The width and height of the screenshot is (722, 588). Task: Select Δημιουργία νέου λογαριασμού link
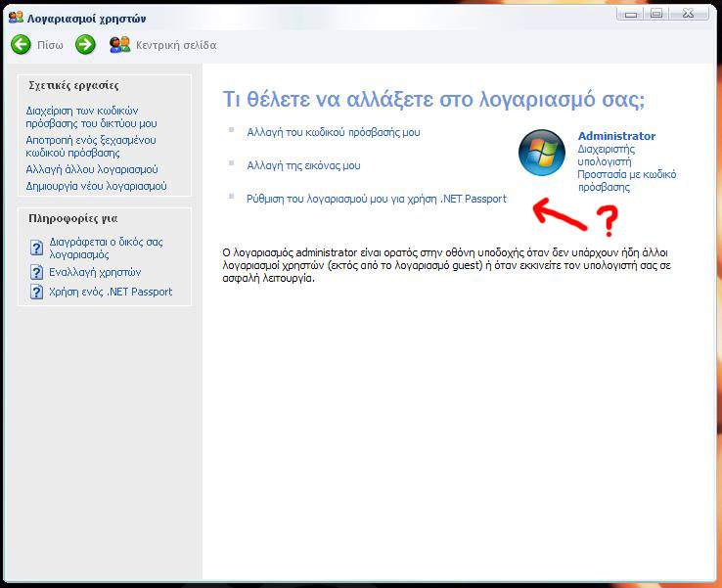point(96,186)
